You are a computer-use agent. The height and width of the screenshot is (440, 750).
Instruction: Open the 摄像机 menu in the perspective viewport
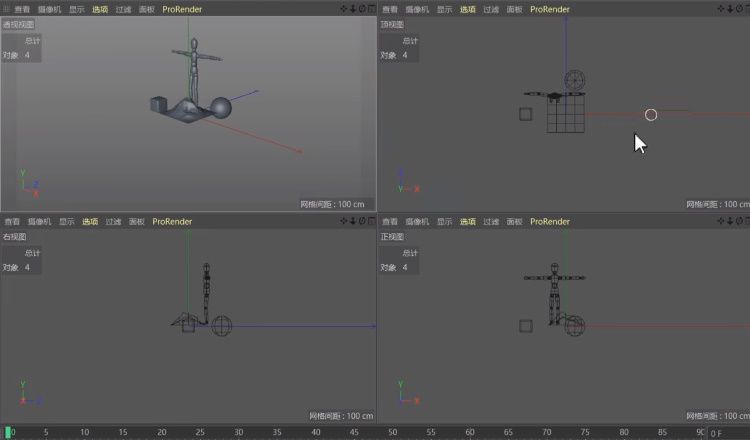click(x=39, y=9)
